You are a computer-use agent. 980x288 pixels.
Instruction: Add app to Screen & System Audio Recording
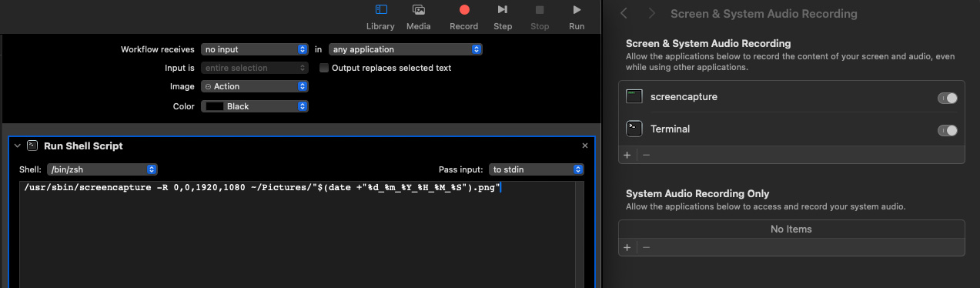coord(627,155)
